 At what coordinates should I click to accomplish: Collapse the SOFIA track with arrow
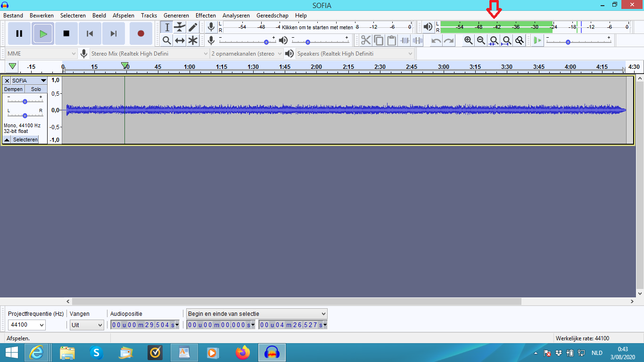click(x=7, y=140)
